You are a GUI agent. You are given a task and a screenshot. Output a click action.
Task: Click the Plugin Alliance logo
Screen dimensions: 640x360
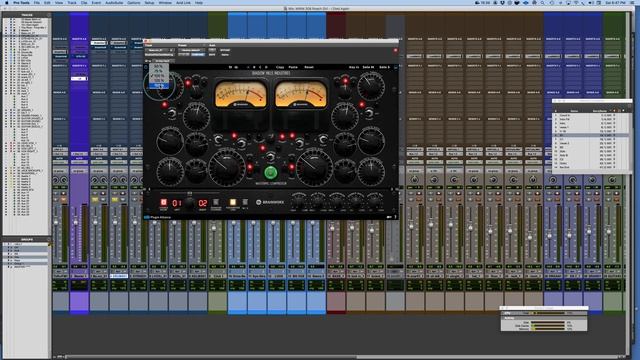point(158,218)
